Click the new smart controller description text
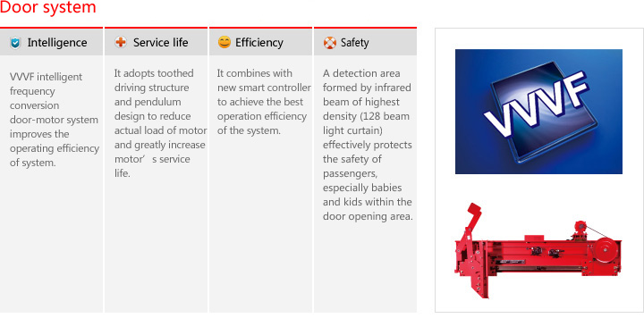Image resolution: width=644 pixels, height=335 pixels. 264,102
